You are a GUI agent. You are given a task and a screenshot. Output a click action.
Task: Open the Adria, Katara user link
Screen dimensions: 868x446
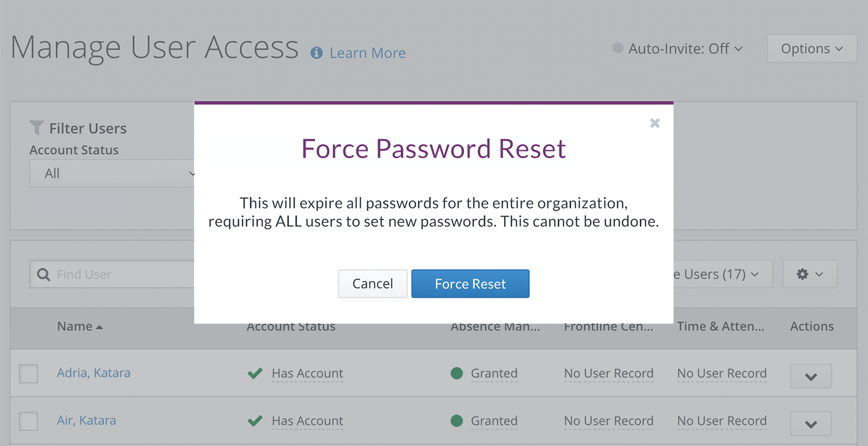[93, 373]
